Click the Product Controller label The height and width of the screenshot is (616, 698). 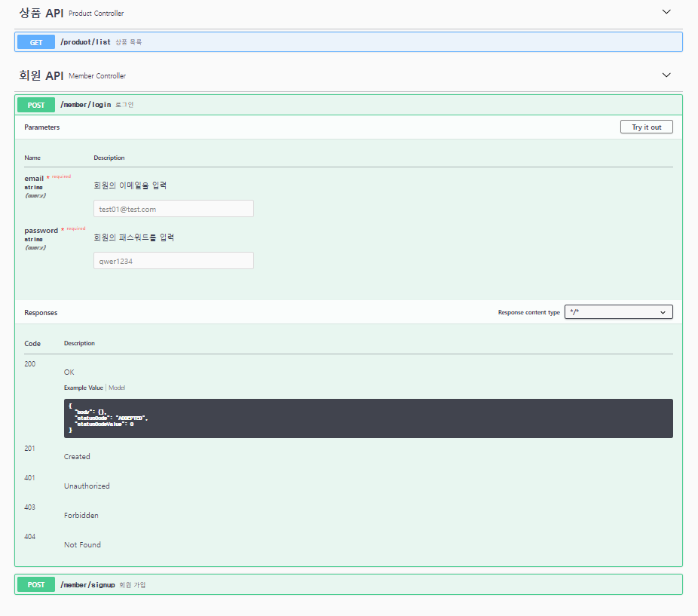(96, 14)
